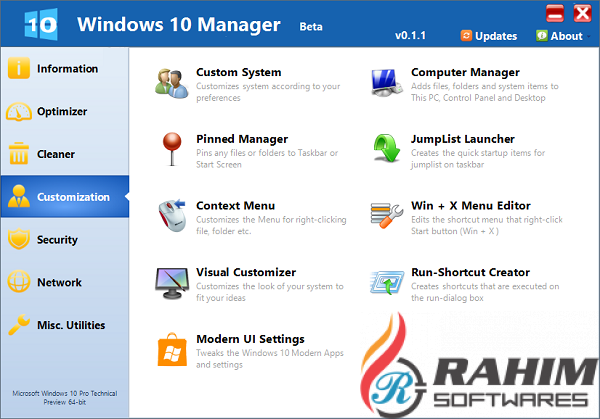Click the Customization person icon
The image size is (600, 419).
pos(18,196)
